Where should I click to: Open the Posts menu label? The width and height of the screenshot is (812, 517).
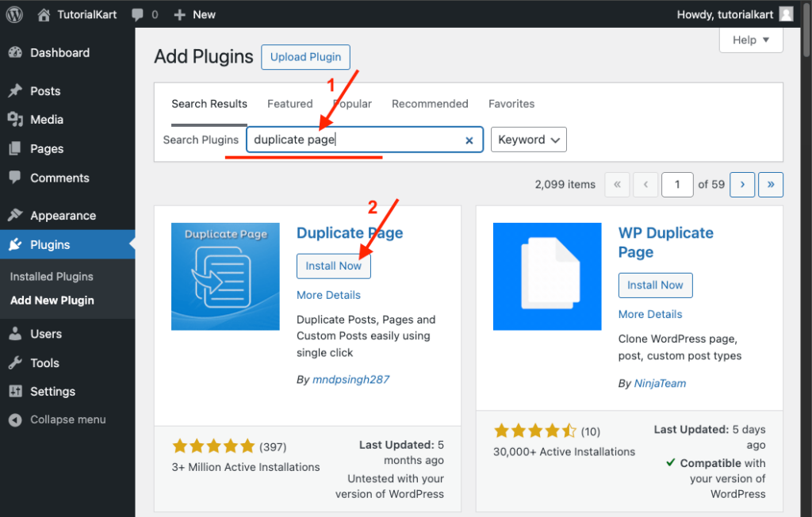pyautogui.click(x=45, y=91)
